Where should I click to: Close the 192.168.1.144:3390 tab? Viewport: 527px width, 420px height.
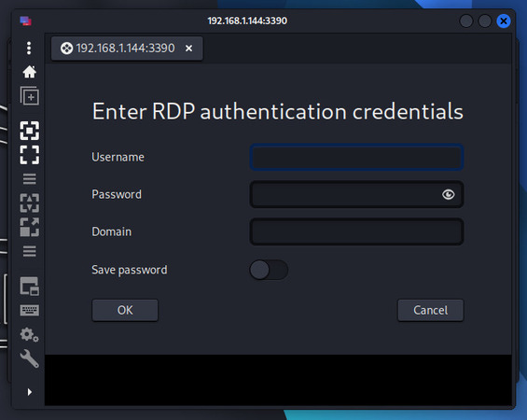pos(189,49)
